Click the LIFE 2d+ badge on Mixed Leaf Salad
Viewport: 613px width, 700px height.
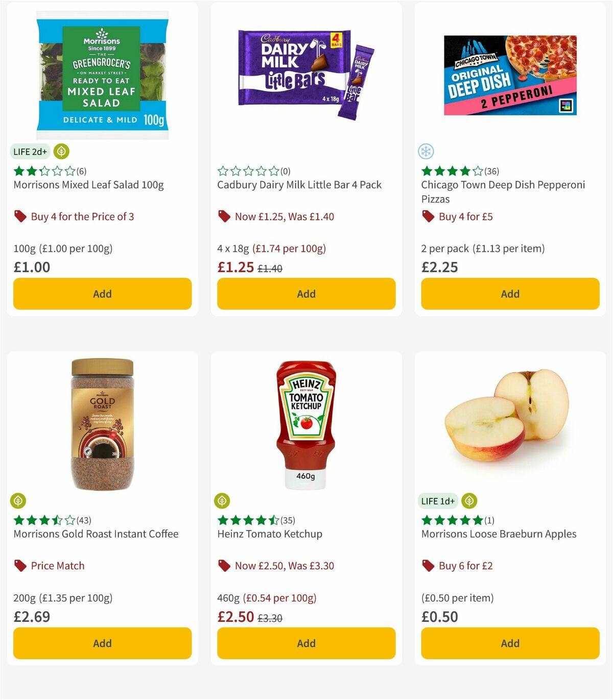(30, 152)
